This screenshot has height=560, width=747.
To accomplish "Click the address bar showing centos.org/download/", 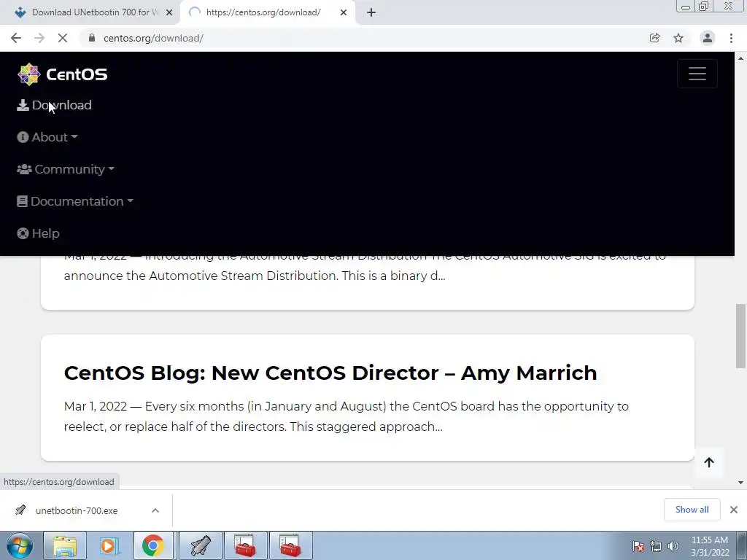I will (367, 38).
